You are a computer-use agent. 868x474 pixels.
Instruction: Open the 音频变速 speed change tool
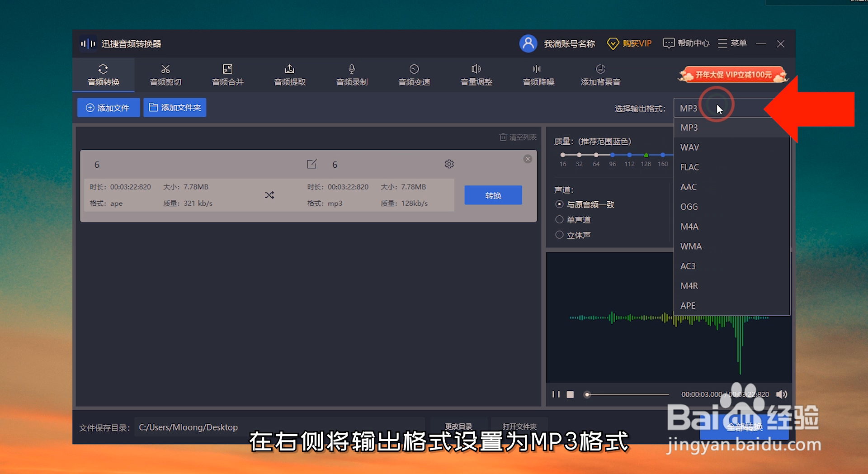pyautogui.click(x=414, y=75)
